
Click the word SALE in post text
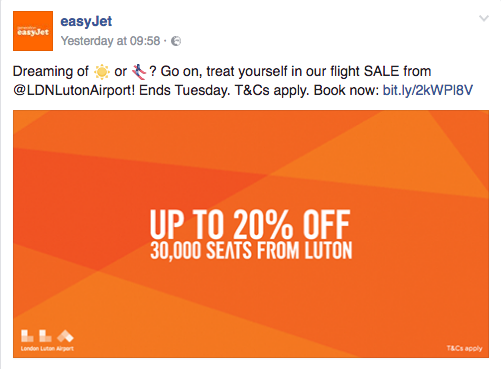point(381,71)
